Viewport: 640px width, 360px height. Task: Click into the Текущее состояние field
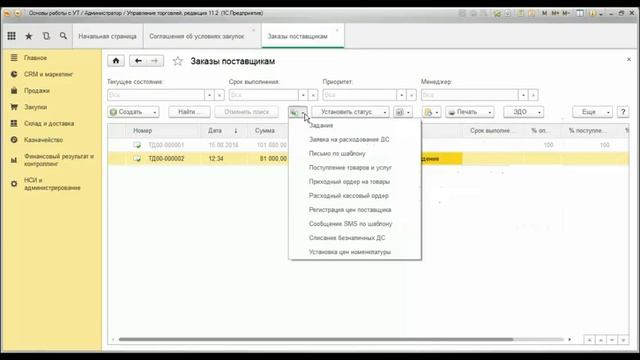[156, 95]
